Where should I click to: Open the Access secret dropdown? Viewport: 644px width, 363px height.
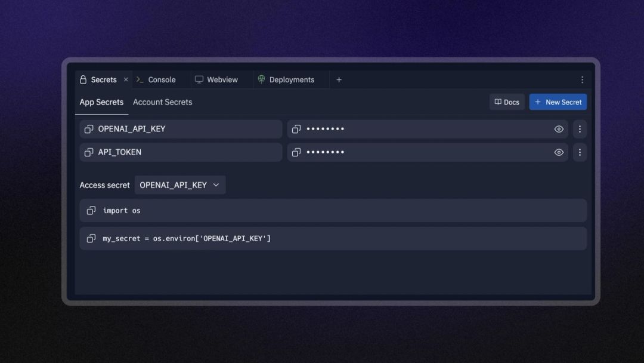(x=180, y=185)
